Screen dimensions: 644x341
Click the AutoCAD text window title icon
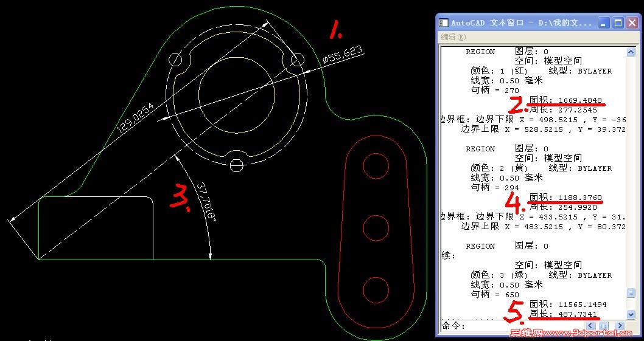(x=444, y=22)
